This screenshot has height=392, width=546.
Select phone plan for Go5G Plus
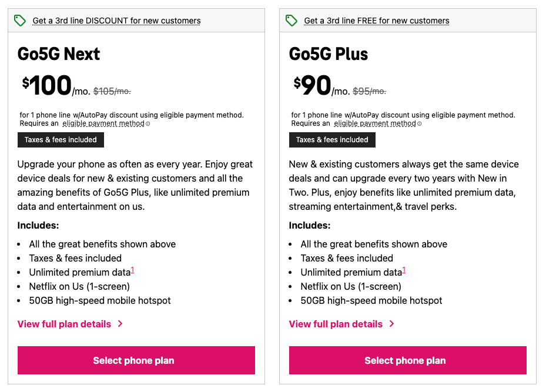point(408,360)
